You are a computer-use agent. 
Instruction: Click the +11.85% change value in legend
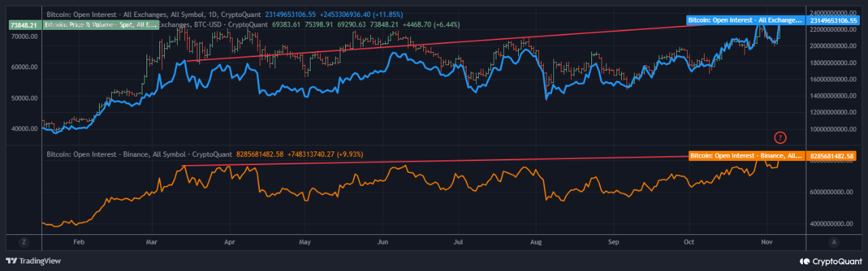[389, 13]
